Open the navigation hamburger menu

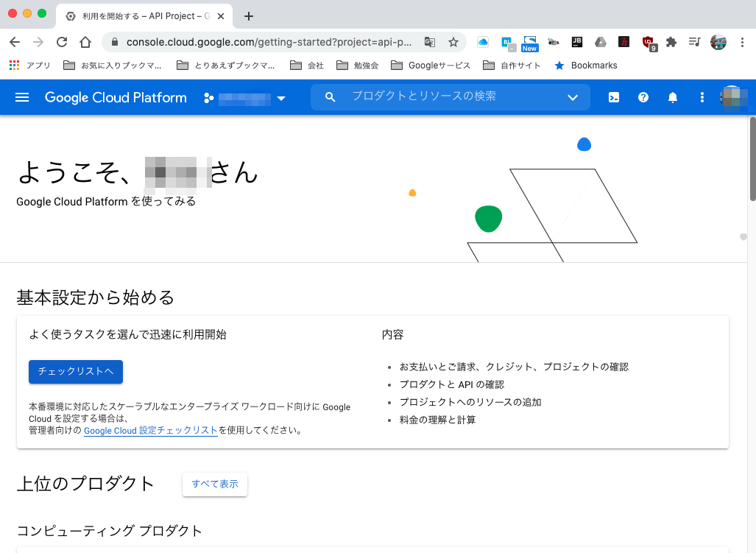(22, 97)
